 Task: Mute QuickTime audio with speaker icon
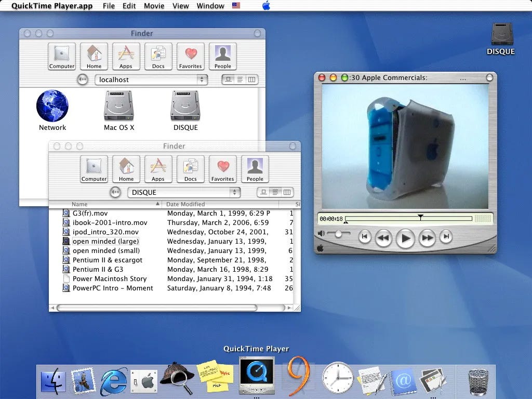tap(321, 233)
